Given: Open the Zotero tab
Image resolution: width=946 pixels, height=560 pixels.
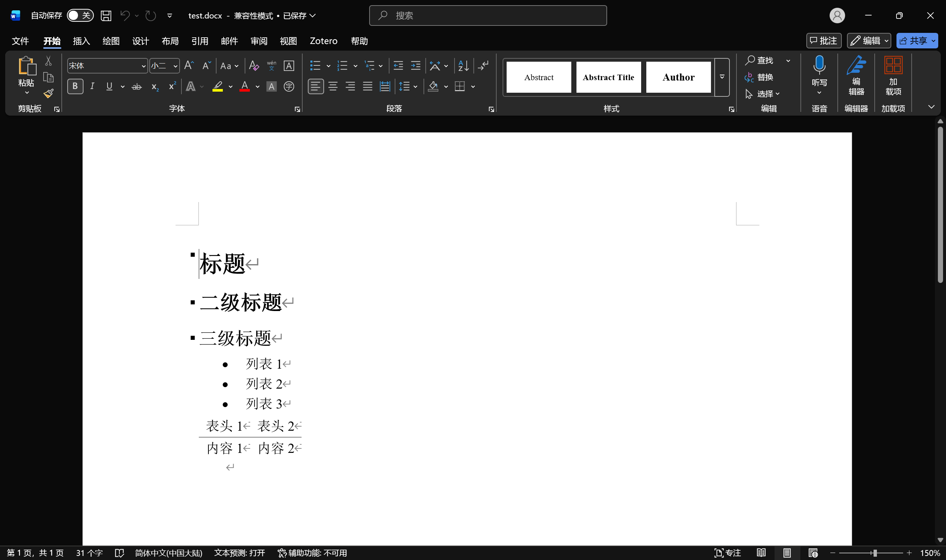Looking at the screenshot, I should 323,41.
